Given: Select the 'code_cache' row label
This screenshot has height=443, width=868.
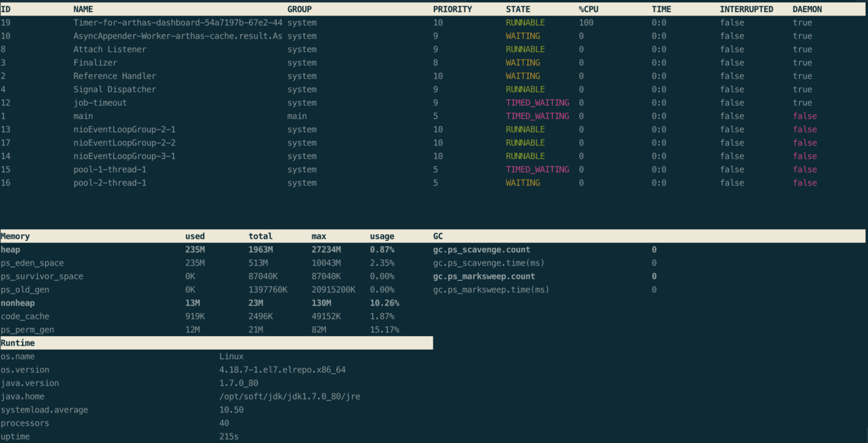Looking at the screenshot, I should coord(24,316).
